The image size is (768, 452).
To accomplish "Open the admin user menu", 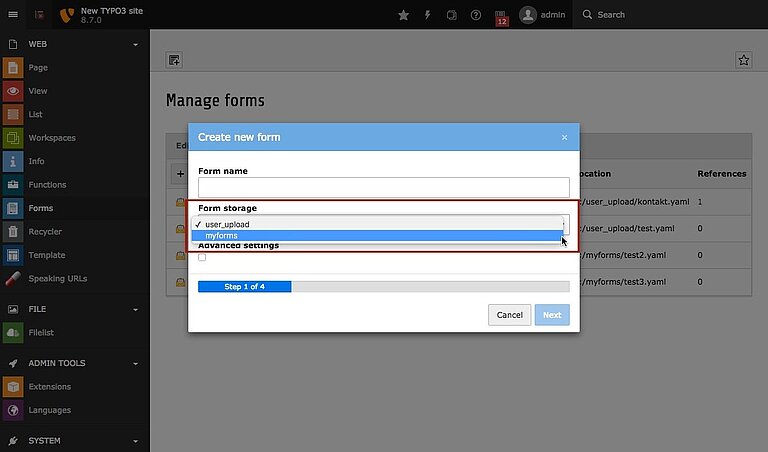I will click(542, 15).
